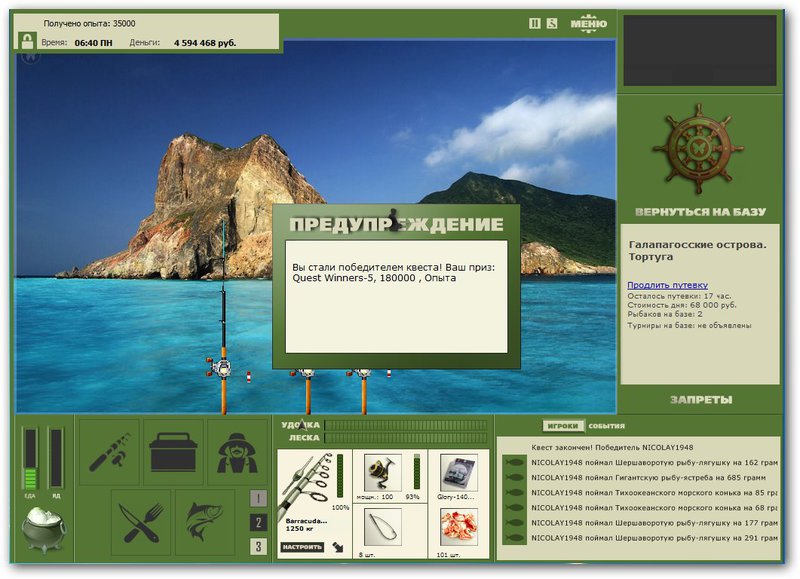Click the cooking pot icon

(x=44, y=530)
